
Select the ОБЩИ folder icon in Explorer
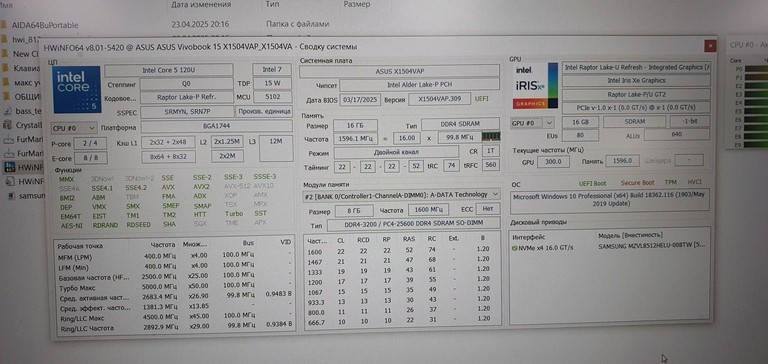(x=5, y=96)
